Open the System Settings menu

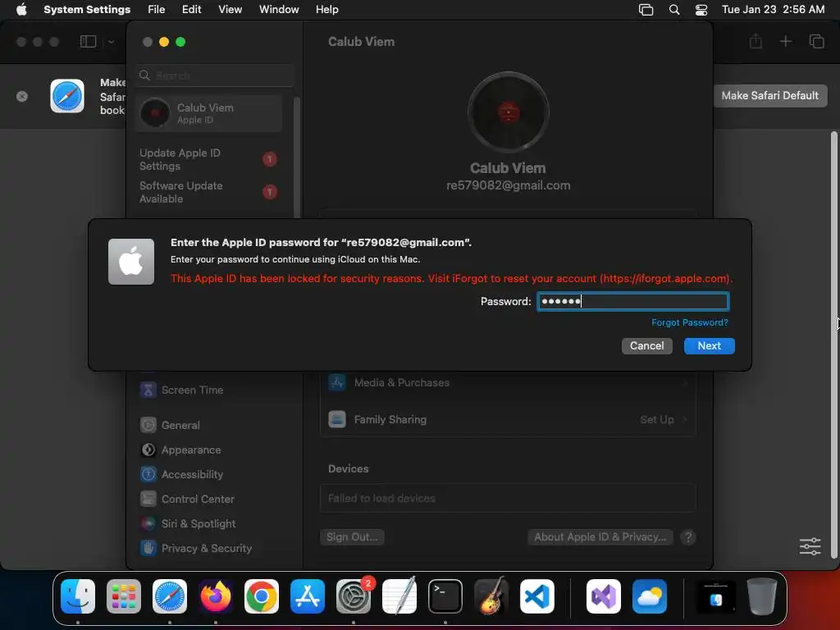(x=87, y=9)
